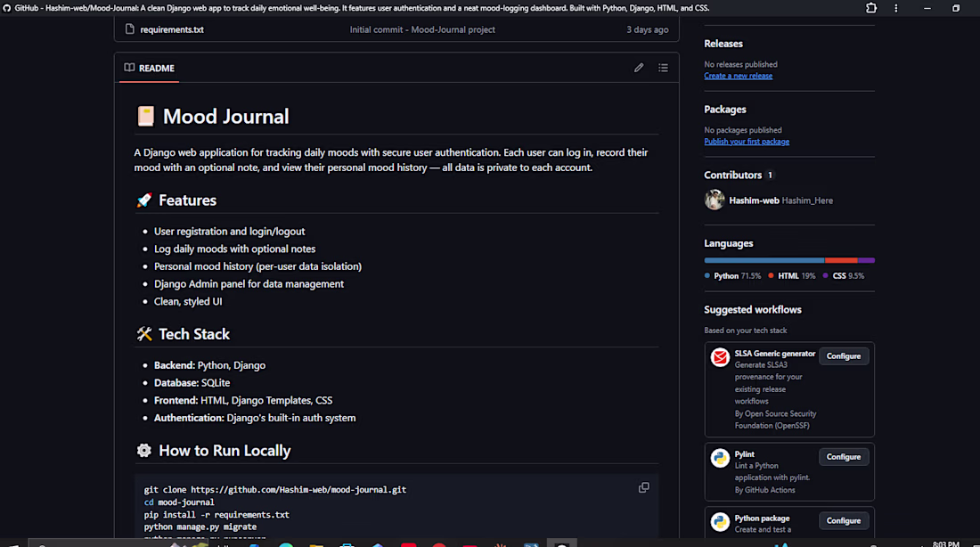Click the git clone command line
980x547 pixels.
tap(275, 489)
